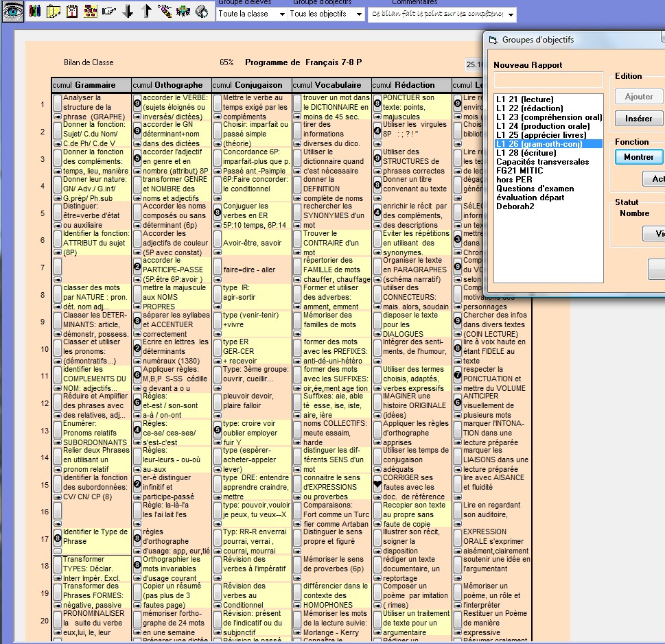Click the printer icon in the toolbar

pos(202,11)
